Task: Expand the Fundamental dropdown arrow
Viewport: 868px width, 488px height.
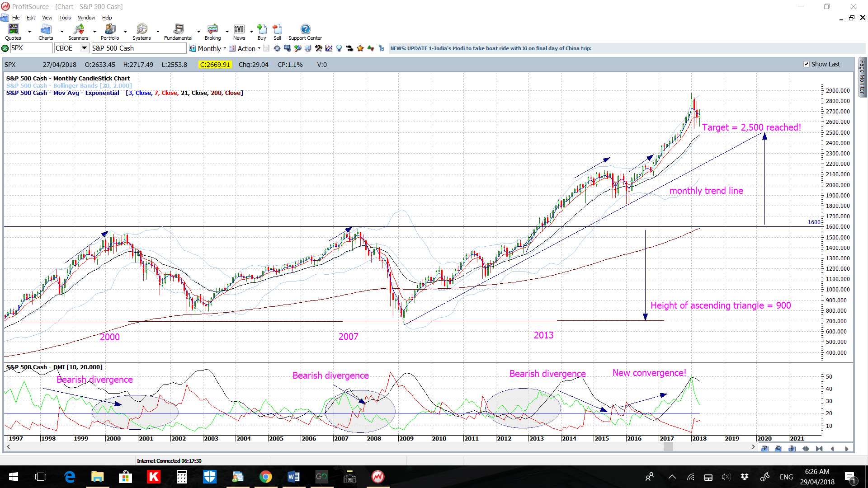Action: pos(198,32)
